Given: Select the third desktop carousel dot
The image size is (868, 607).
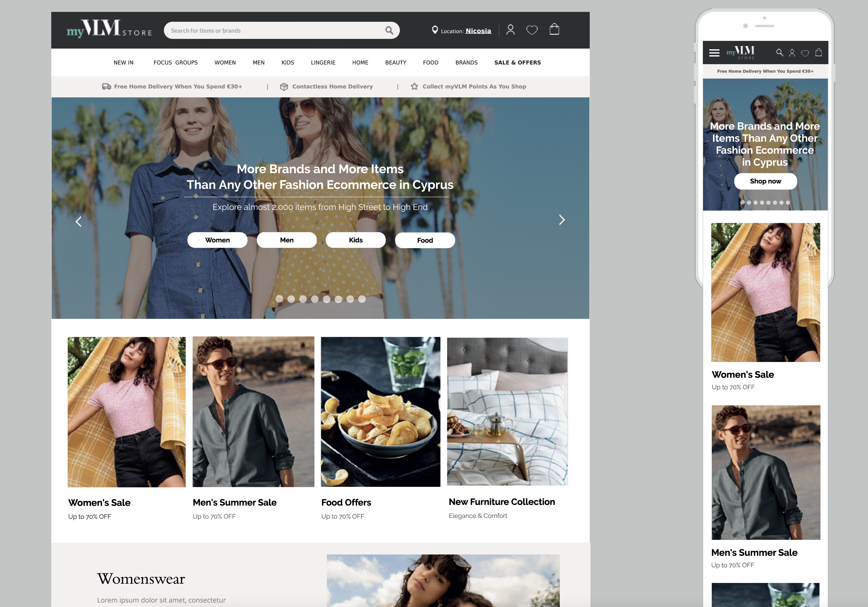Looking at the screenshot, I should click(303, 299).
